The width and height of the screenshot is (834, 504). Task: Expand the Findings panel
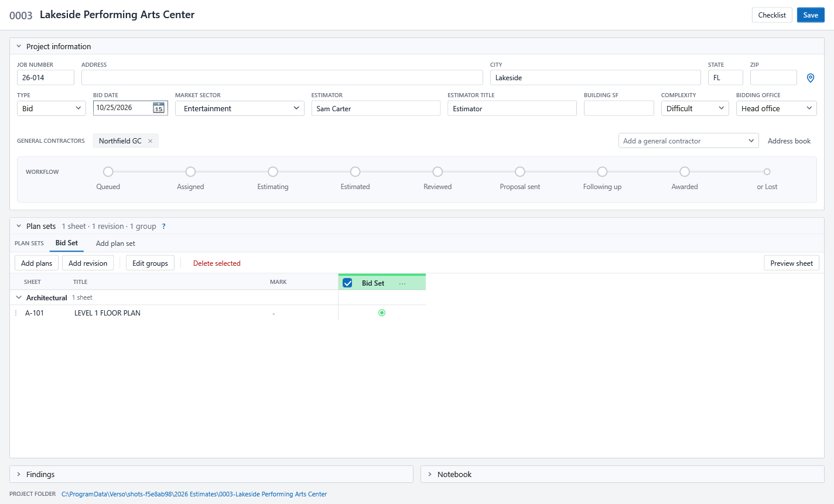pos(19,474)
